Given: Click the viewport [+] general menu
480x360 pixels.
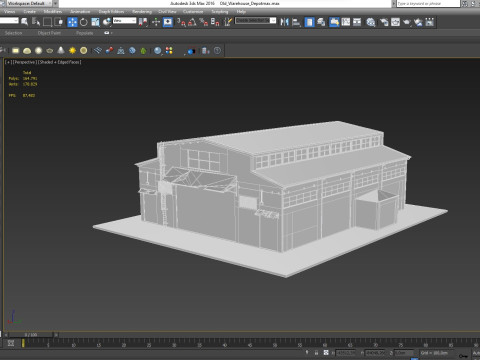Looking at the screenshot, I should [8, 62].
